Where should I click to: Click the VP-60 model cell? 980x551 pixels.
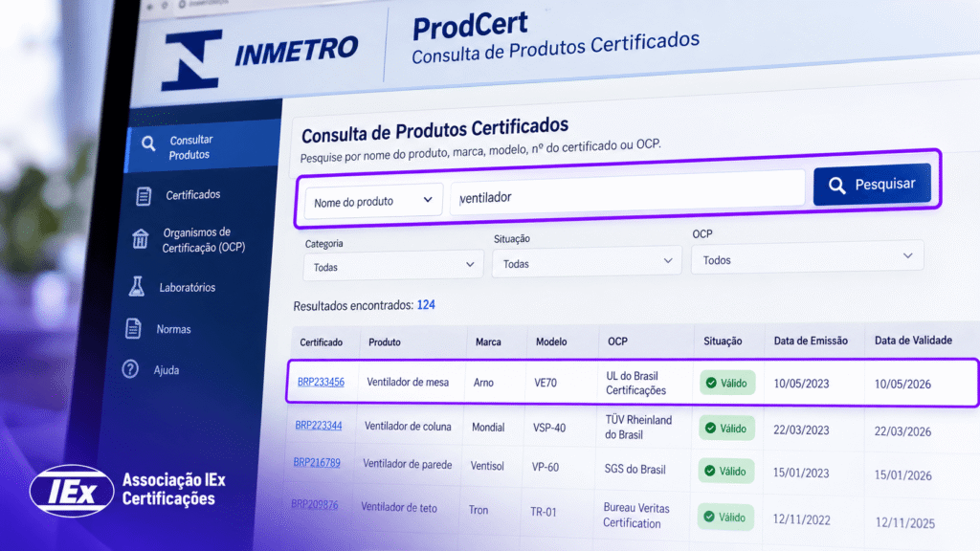pos(545,467)
